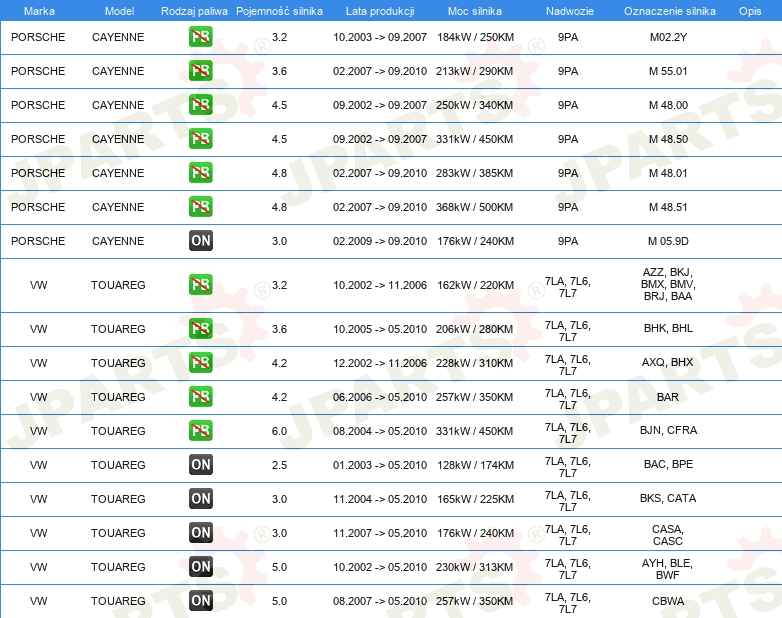Click power value 230kW / 313KM
This screenshot has height=618, width=782.
474,567
